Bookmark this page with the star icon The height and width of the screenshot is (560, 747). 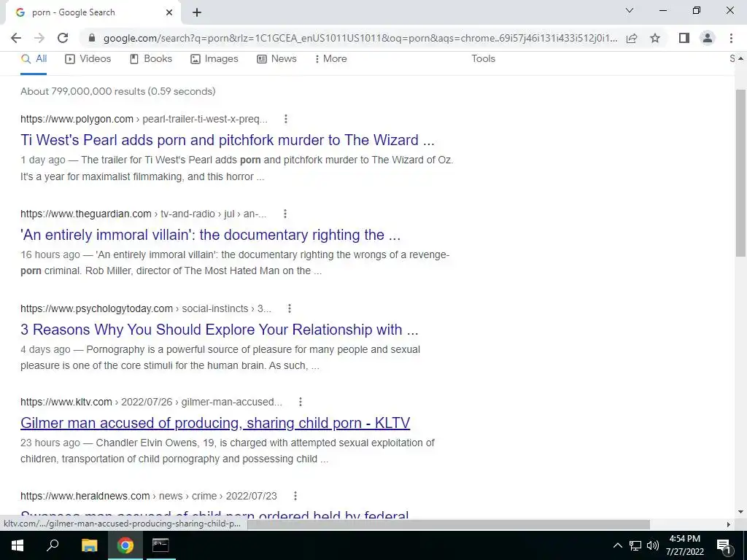tap(655, 38)
